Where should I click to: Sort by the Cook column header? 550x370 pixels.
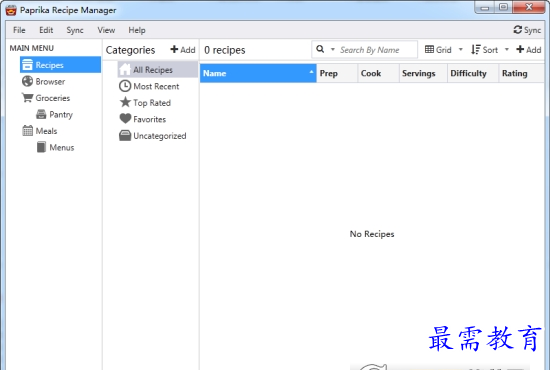coord(378,73)
